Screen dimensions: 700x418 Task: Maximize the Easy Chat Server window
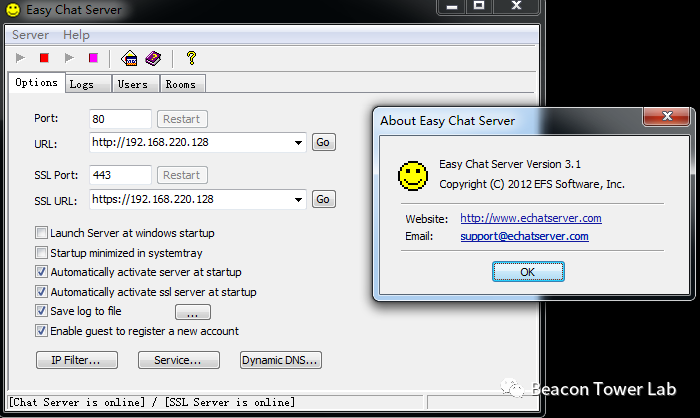click(x=479, y=6)
